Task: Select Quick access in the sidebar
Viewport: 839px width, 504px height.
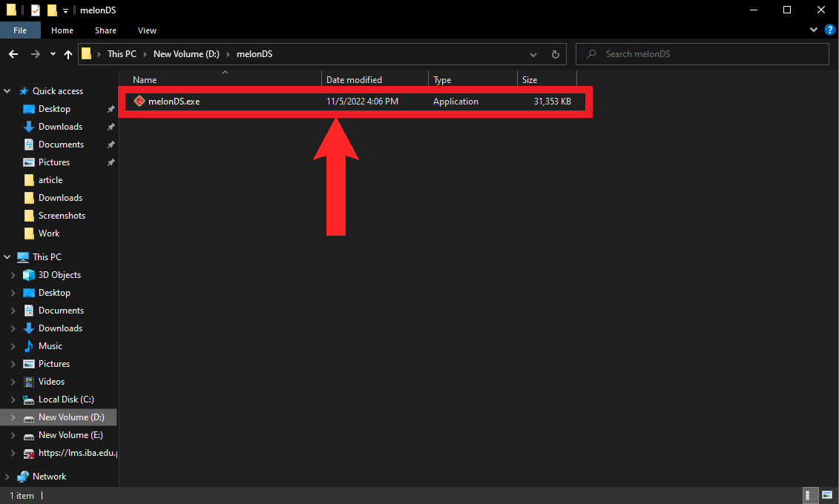Action: click(x=58, y=91)
